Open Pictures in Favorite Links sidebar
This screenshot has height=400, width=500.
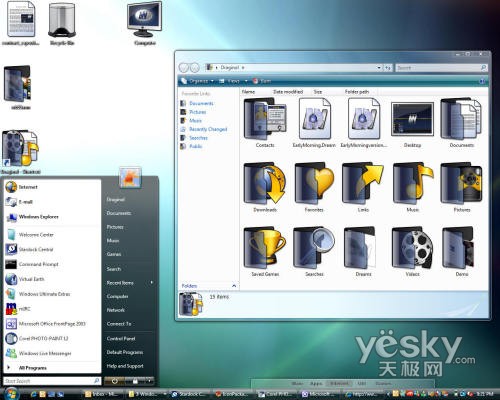tap(198, 112)
